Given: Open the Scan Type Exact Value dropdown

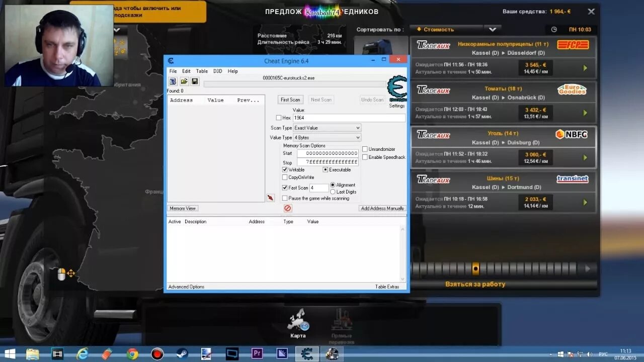Looking at the screenshot, I should click(327, 128).
